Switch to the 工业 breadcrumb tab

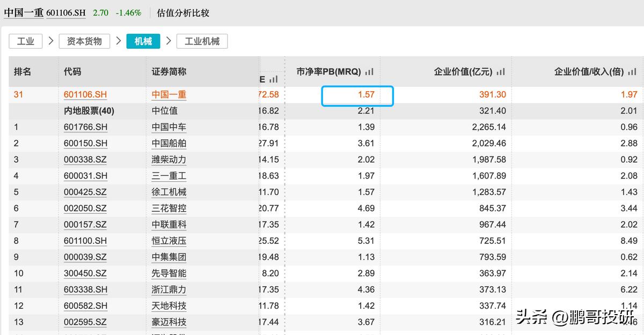tap(26, 41)
